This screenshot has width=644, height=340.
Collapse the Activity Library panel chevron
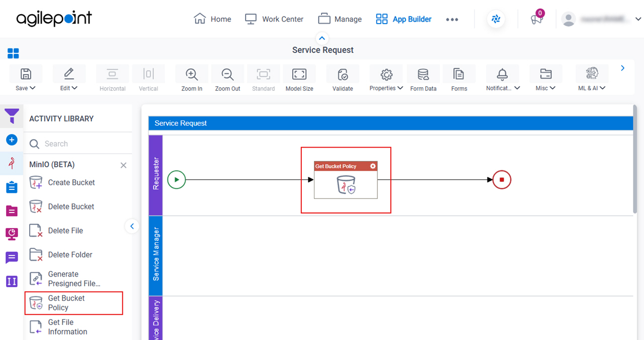(x=132, y=226)
